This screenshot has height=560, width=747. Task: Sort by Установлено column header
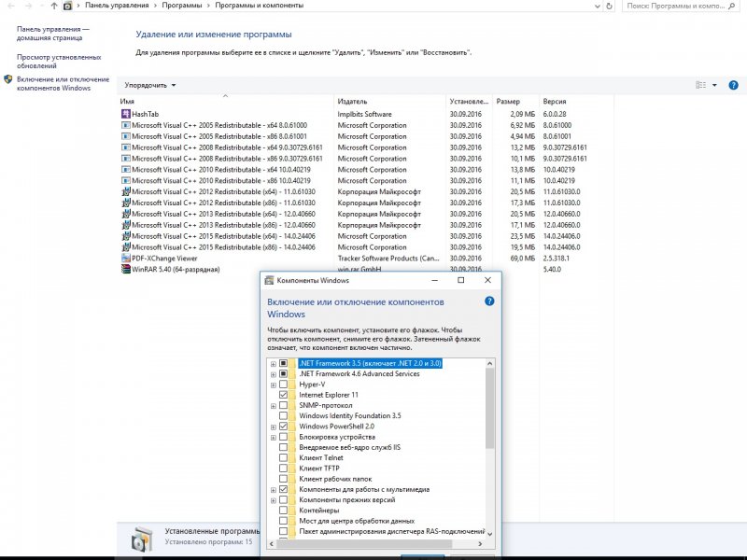point(470,101)
